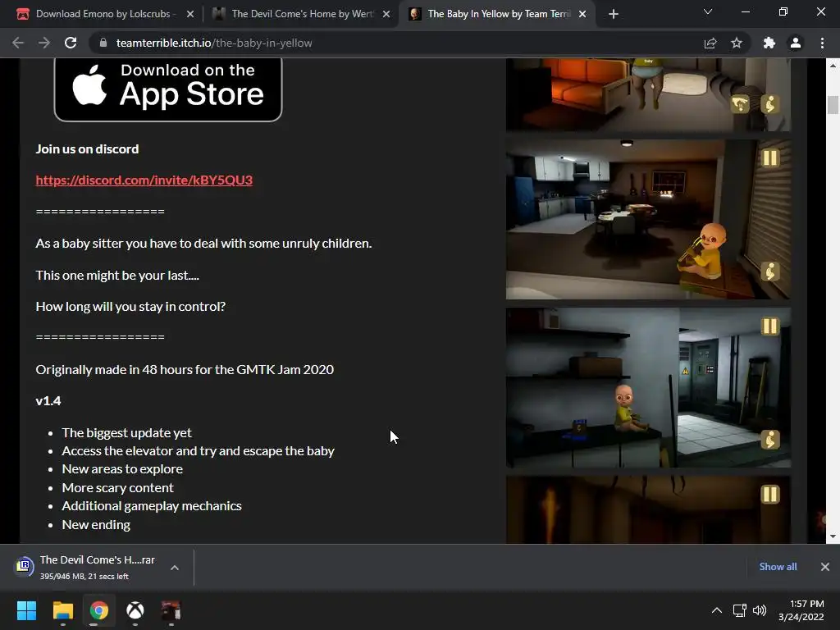Expand download item options chevron

tap(175, 568)
